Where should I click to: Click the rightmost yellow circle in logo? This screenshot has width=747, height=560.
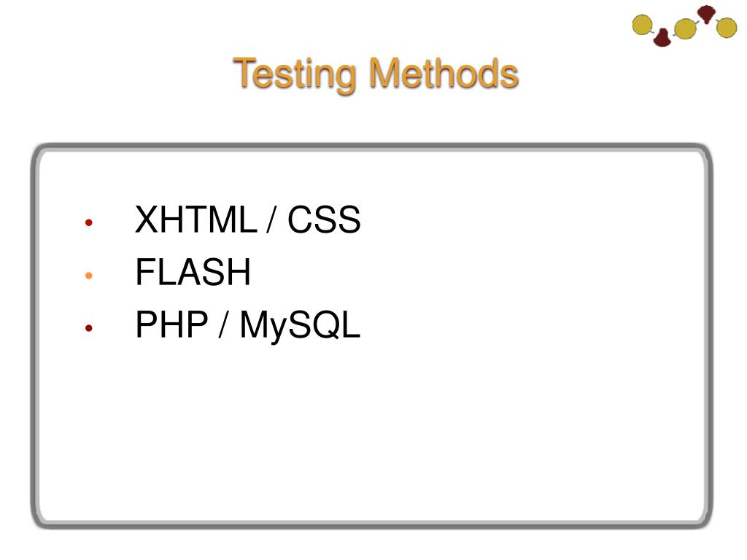727,28
